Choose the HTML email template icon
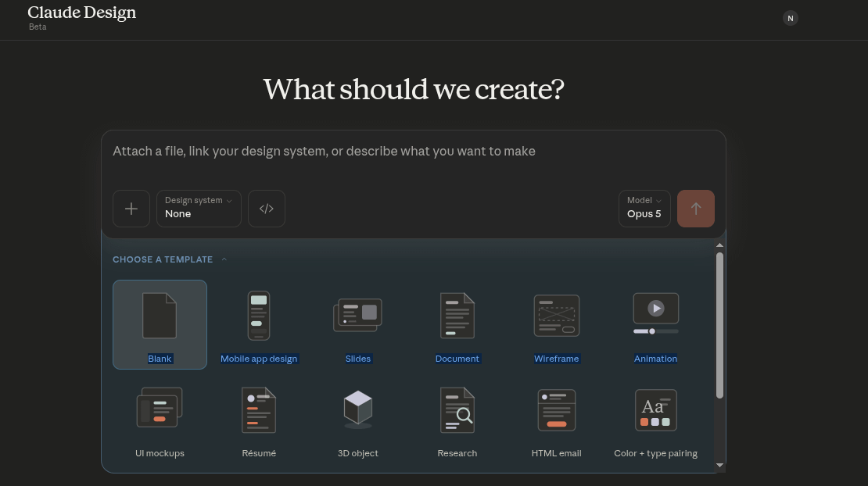The height and width of the screenshot is (486, 868). click(556, 409)
